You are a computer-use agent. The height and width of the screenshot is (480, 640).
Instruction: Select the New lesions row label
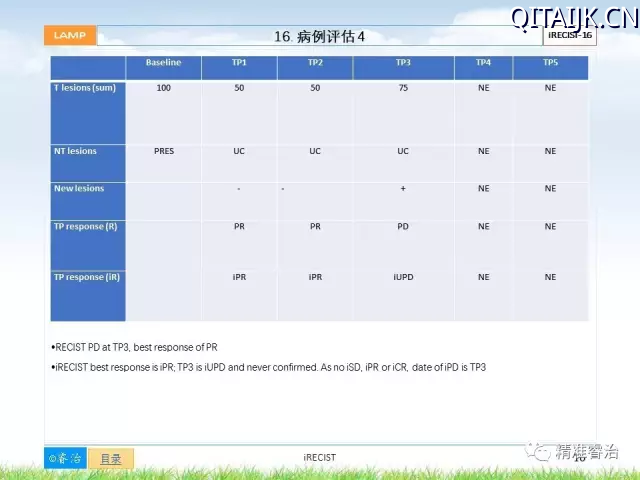pos(79,189)
